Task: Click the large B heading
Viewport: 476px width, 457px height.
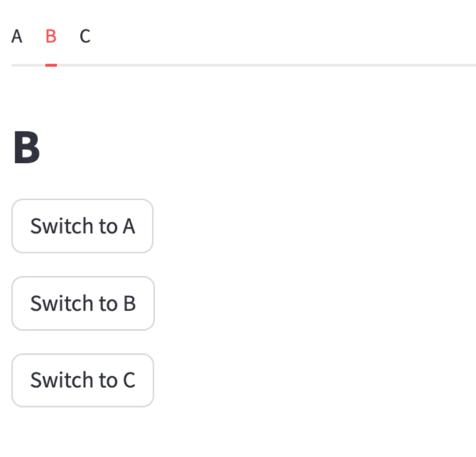Action: [26, 148]
